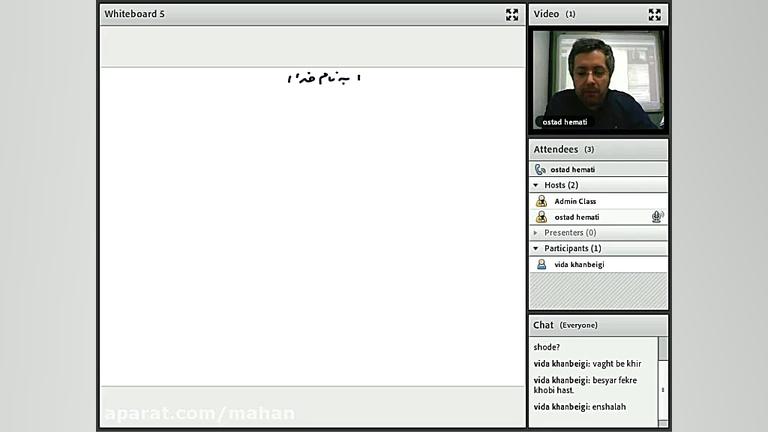Image resolution: width=768 pixels, height=432 pixels.
Task: Click ostad hemati's microphone icon
Action: point(657,216)
